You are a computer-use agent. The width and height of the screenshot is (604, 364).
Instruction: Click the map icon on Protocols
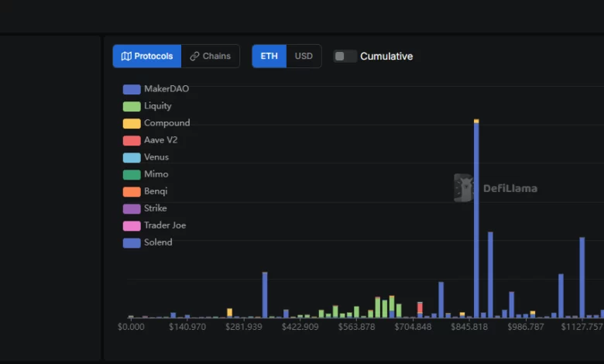click(x=126, y=57)
